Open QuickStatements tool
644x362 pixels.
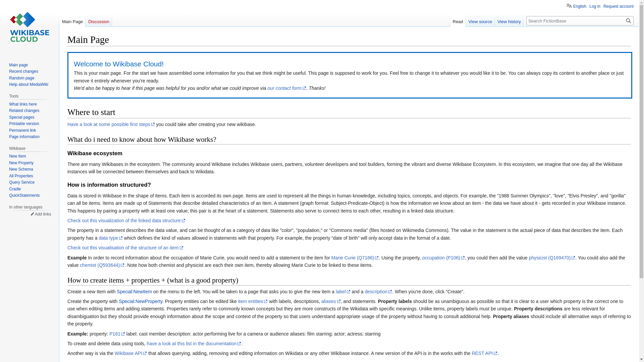pyautogui.click(x=24, y=195)
